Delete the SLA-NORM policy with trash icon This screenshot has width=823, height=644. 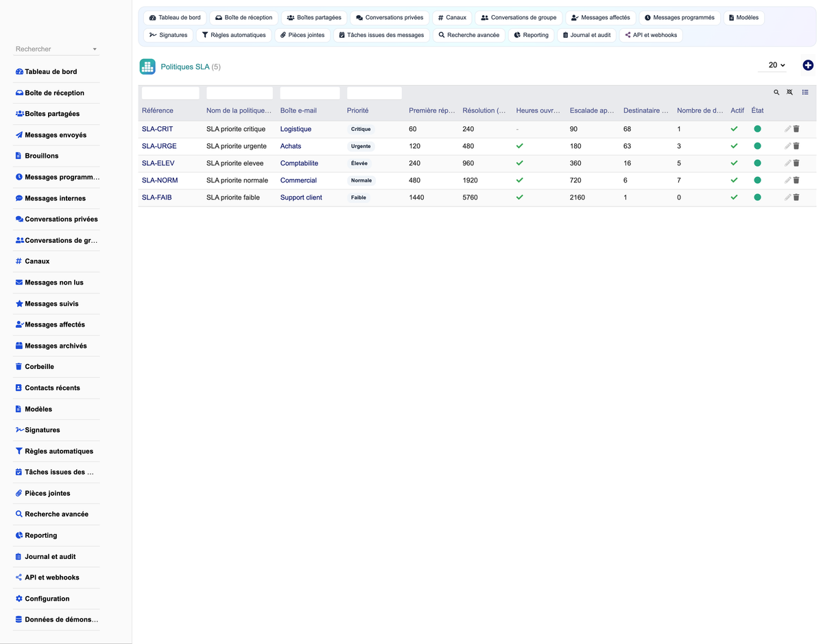796,180
